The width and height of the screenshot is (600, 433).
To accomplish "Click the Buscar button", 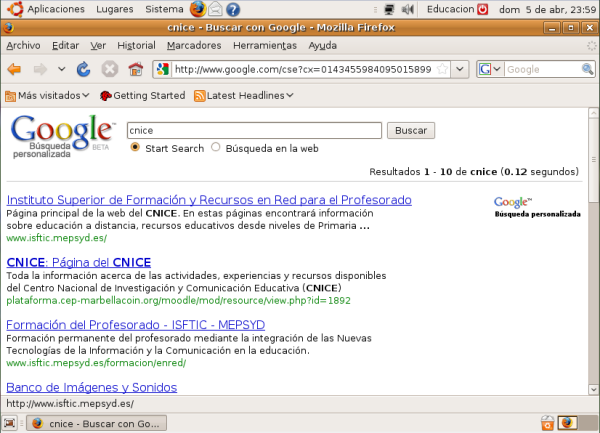I will (x=412, y=130).
